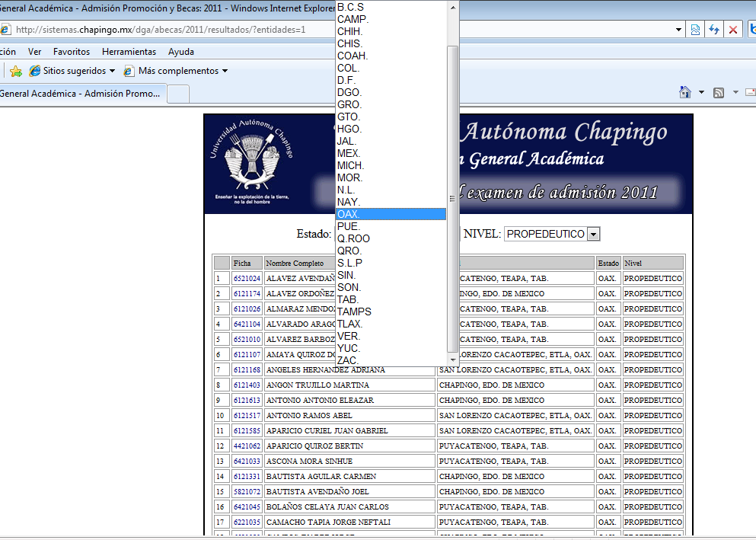Choose D.F. from the state list
This screenshot has height=540, width=756.
[x=391, y=81]
